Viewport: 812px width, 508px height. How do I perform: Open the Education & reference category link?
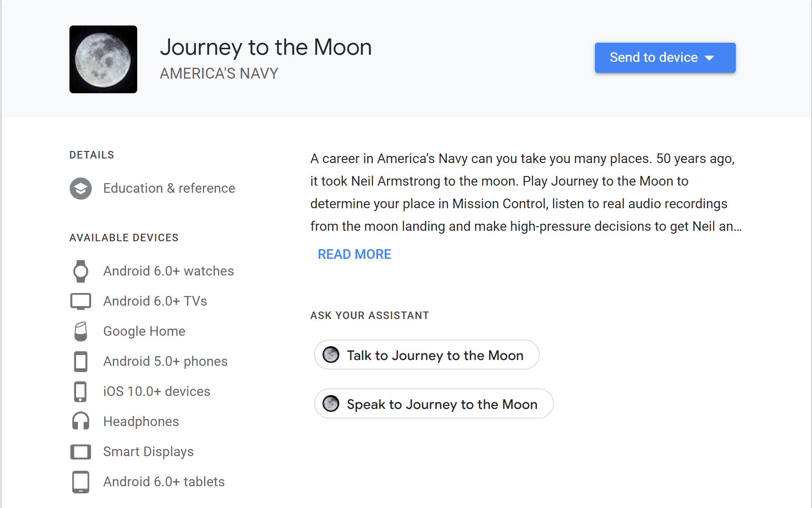169,189
